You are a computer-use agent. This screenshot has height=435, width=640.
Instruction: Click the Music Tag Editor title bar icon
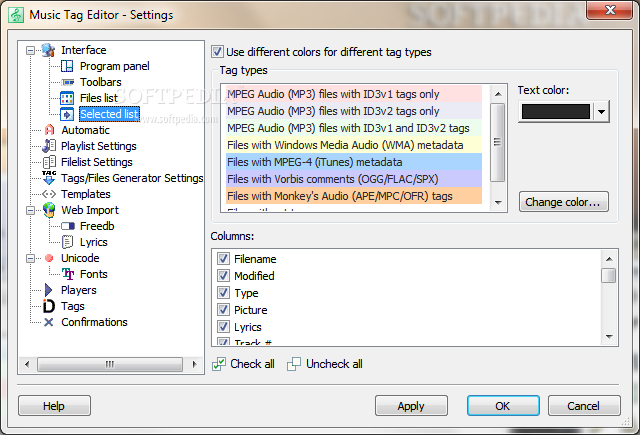point(16,15)
